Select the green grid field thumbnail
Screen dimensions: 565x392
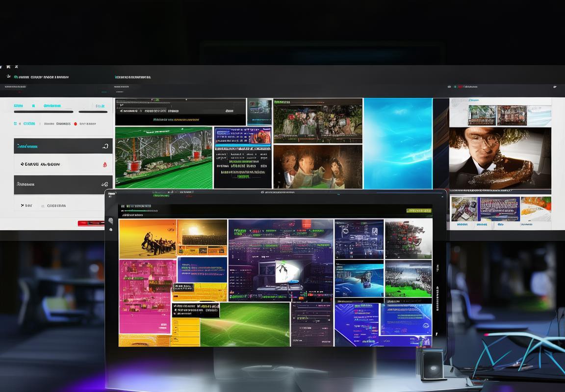tap(245, 324)
